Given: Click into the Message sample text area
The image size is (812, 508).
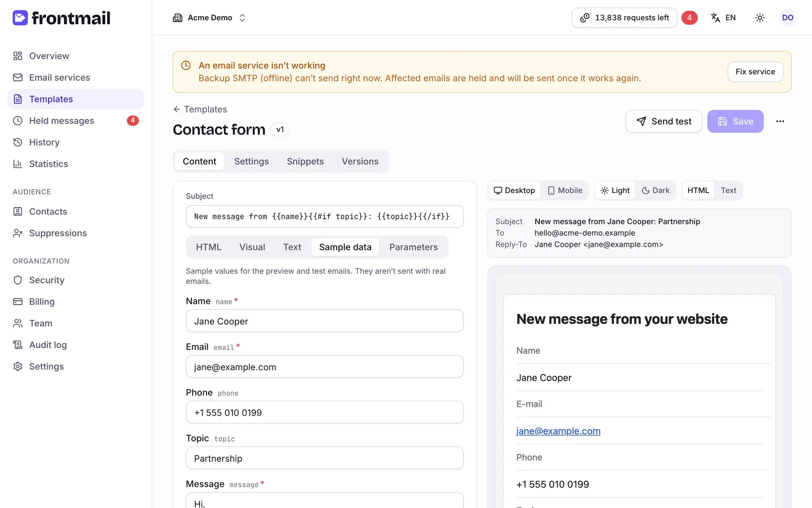Looking at the screenshot, I should point(325,500).
